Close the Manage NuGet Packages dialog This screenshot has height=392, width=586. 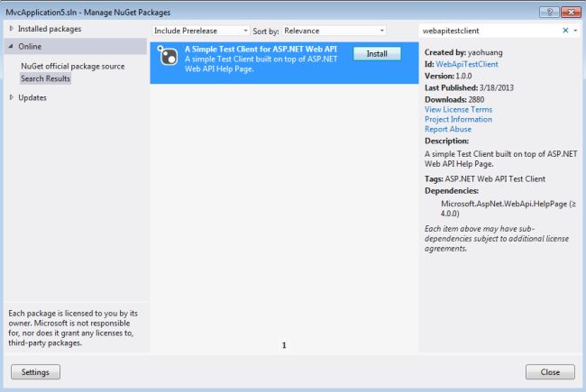tap(571, 13)
